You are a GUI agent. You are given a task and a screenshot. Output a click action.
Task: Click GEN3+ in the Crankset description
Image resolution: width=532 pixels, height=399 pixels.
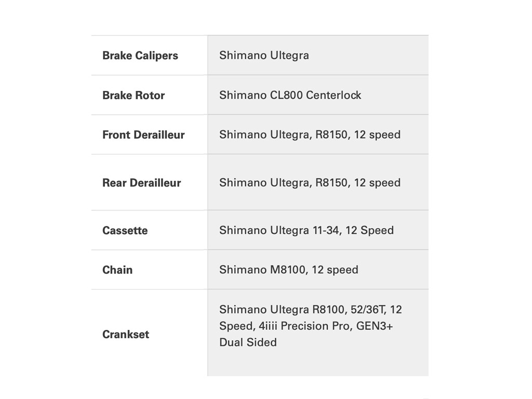click(374, 326)
